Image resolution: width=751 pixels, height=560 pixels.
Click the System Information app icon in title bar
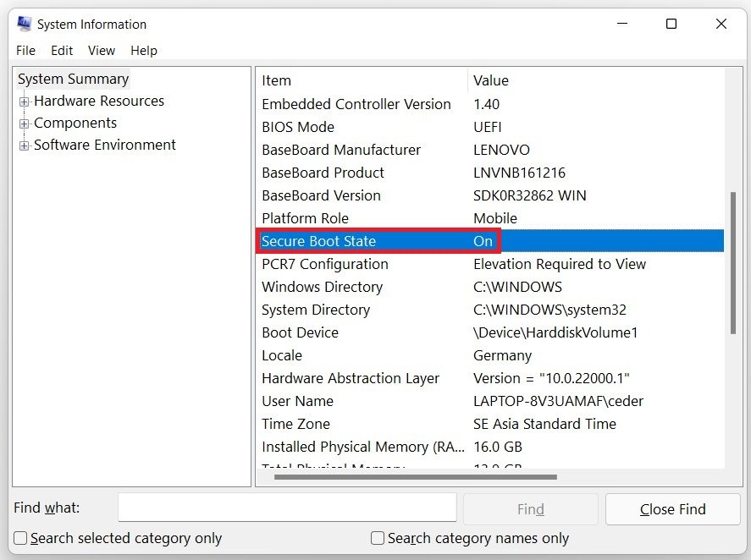click(24, 24)
